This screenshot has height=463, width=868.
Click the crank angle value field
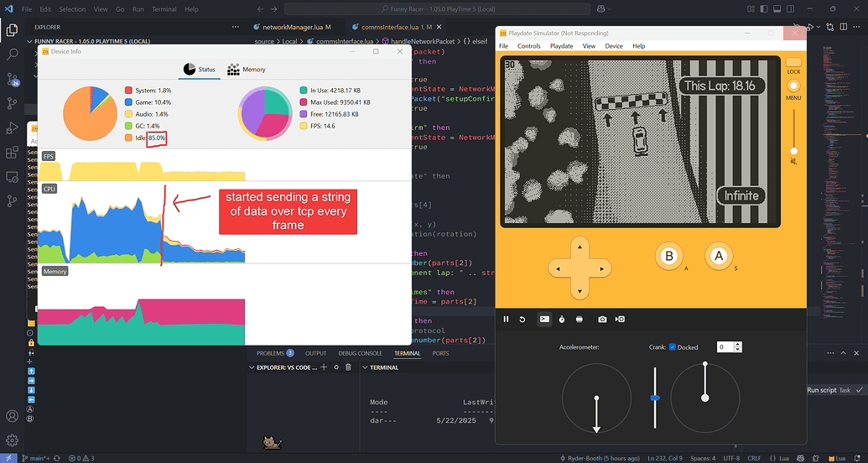pyautogui.click(x=725, y=347)
